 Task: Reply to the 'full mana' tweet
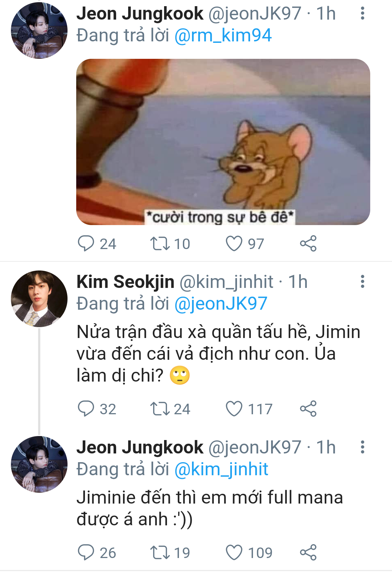[x=86, y=552]
